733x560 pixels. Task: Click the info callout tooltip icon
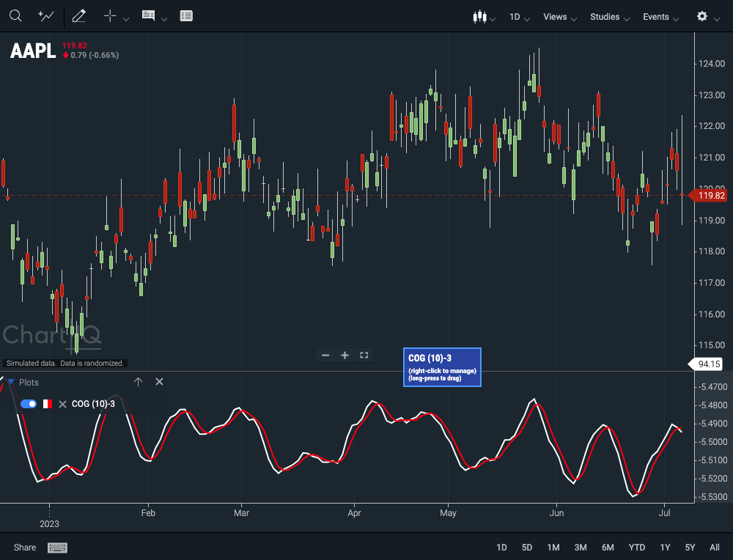(x=148, y=15)
